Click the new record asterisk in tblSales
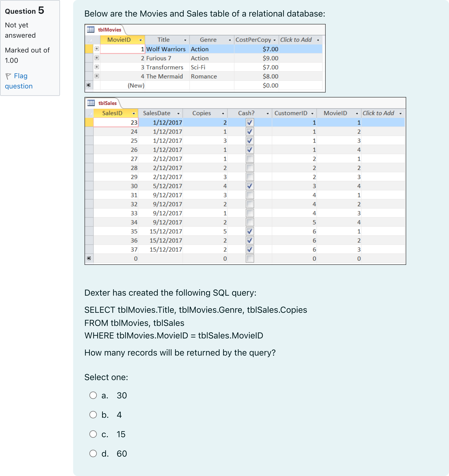The image size is (449, 476). 89,258
